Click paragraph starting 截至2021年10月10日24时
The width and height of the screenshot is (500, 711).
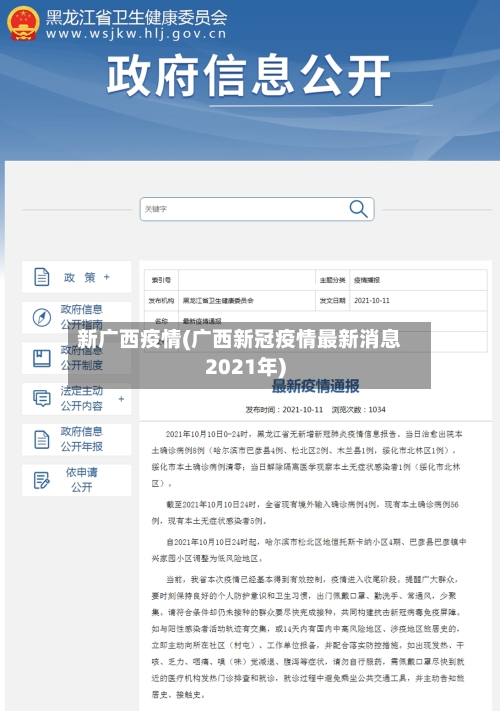[x=305, y=512]
